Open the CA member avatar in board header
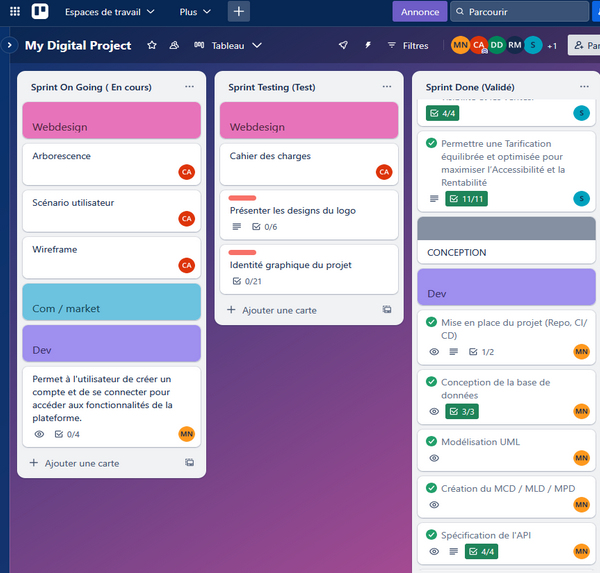The height and width of the screenshot is (573, 600). 479,45
